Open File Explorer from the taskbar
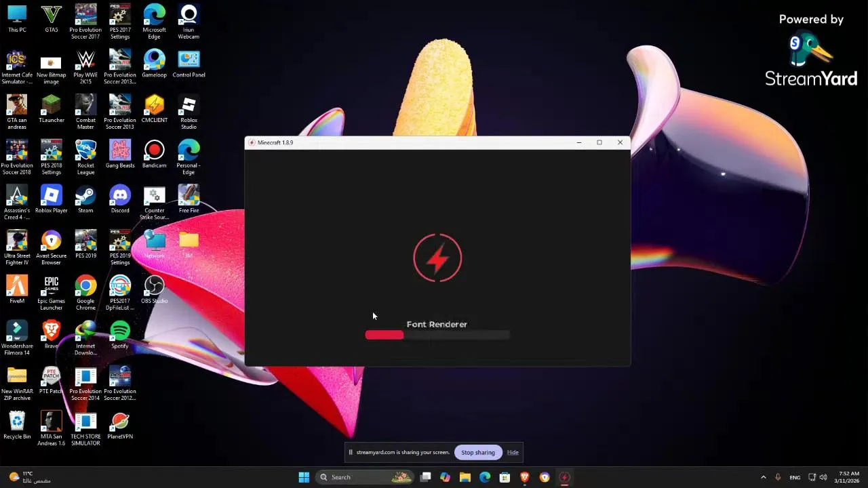 point(465,477)
